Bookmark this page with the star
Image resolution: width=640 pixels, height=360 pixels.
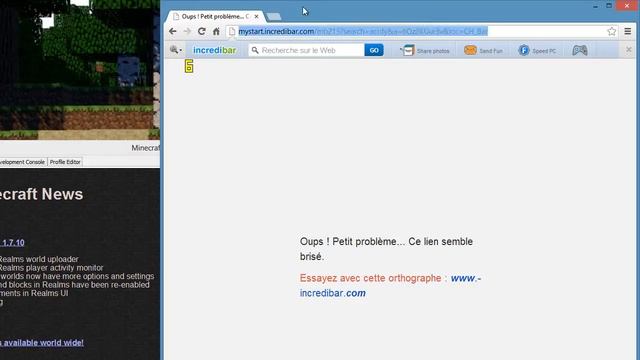click(x=611, y=31)
